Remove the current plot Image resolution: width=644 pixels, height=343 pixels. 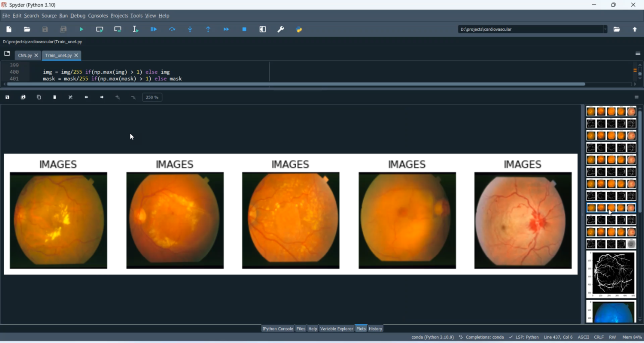click(x=55, y=97)
